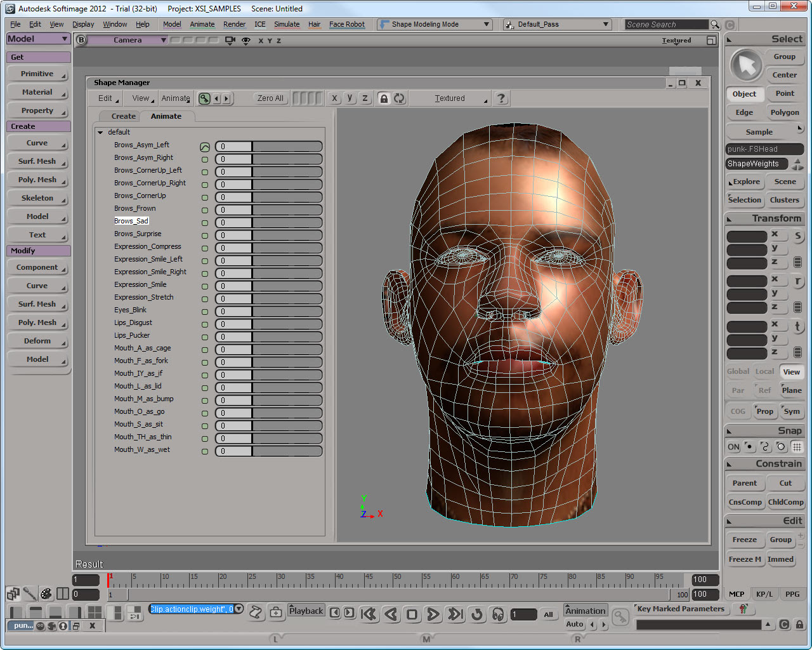Toggle the animation marker for Brows_Sad
This screenshot has height=650, width=812.
205,223
